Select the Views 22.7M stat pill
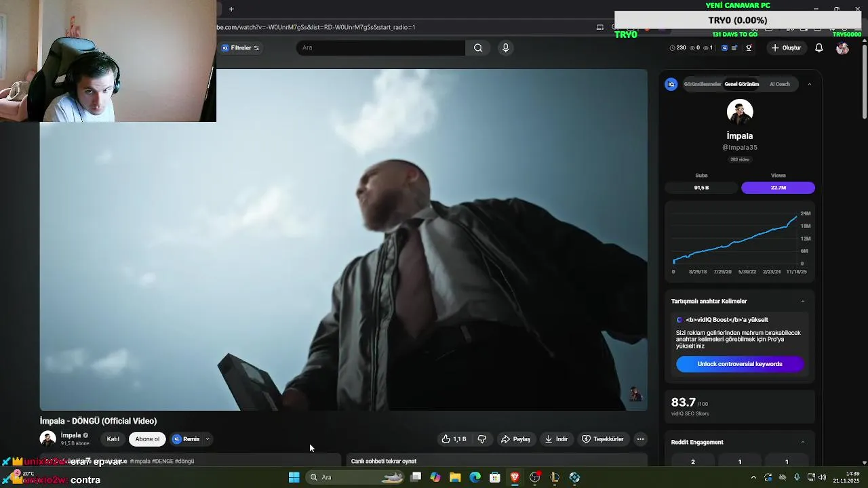 click(x=778, y=188)
